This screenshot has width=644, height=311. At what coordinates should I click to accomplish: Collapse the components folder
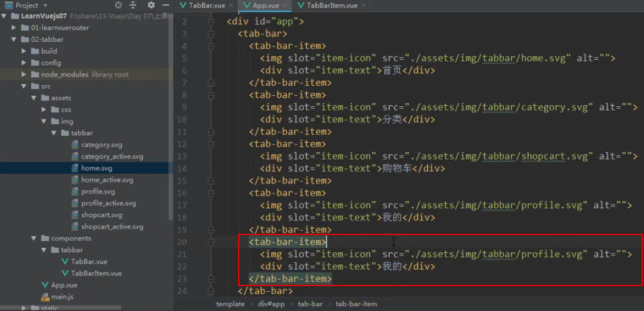(x=34, y=238)
